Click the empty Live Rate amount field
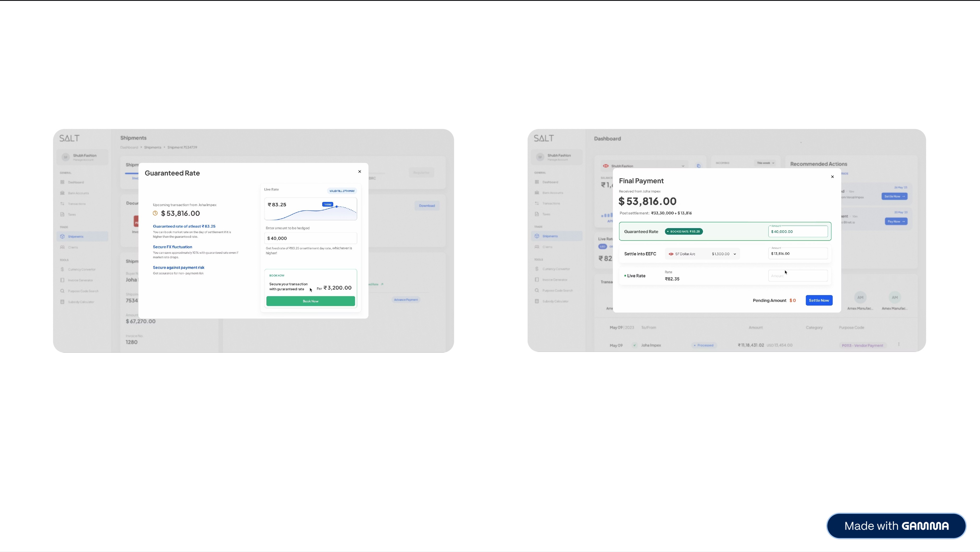980x552 pixels. (x=798, y=276)
